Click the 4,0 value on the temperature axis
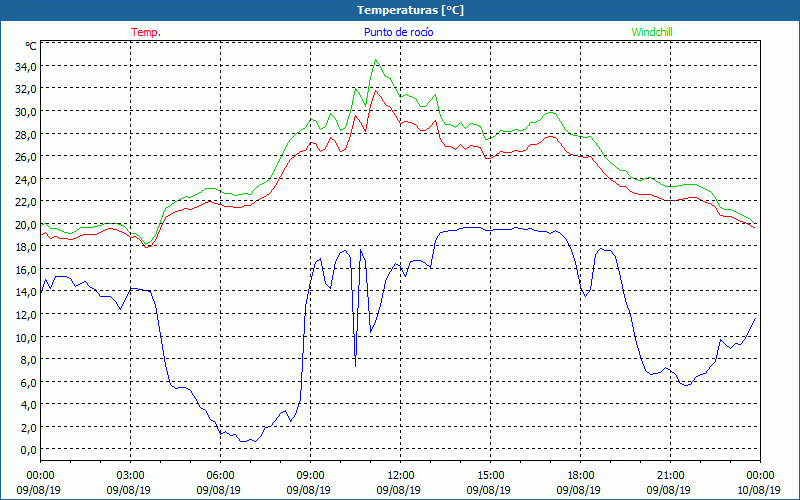This screenshot has width=800, height=500. (28, 405)
